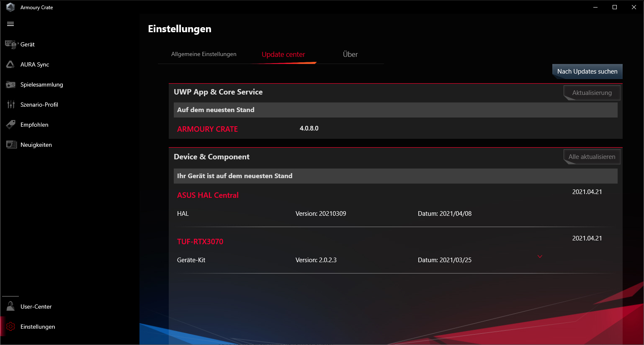Click the Aktualisierung button

coord(592,93)
